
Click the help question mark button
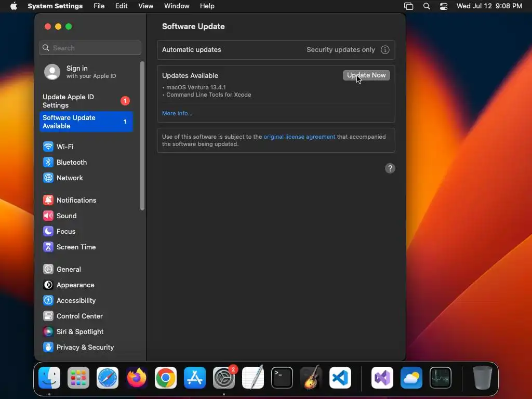tap(390, 168)
